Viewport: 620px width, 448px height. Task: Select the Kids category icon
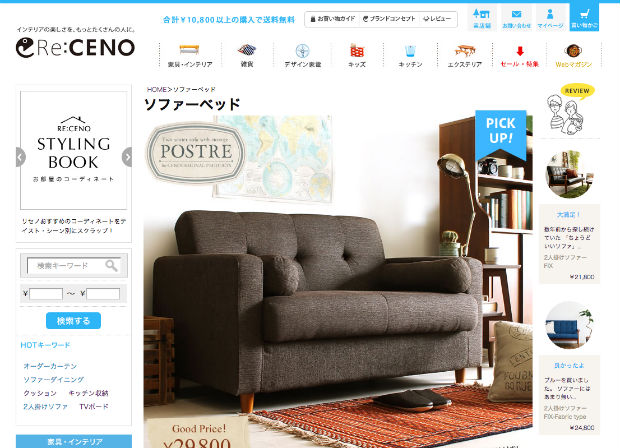pos(357,51)
